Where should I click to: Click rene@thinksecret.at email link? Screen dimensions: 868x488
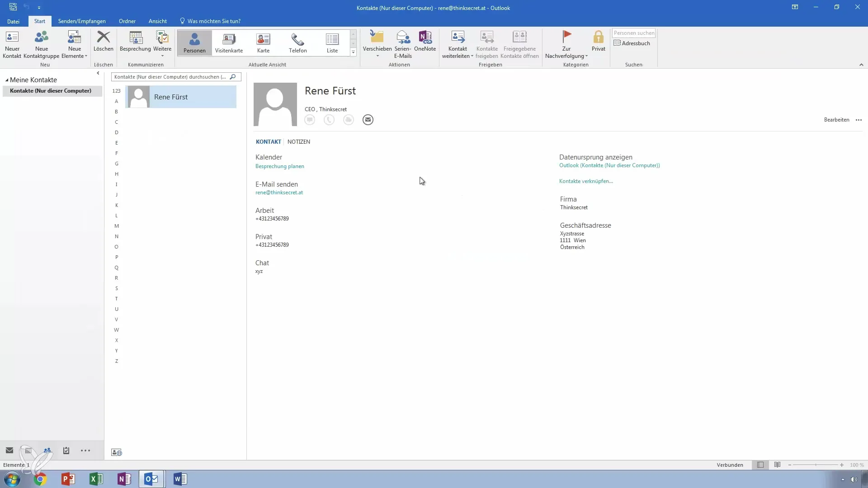pos(279,192)
